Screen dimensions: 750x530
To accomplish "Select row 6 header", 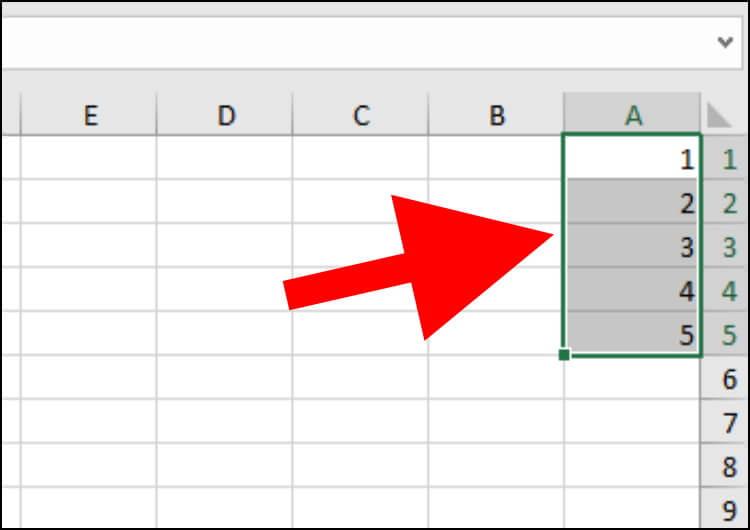I will 727,378.
